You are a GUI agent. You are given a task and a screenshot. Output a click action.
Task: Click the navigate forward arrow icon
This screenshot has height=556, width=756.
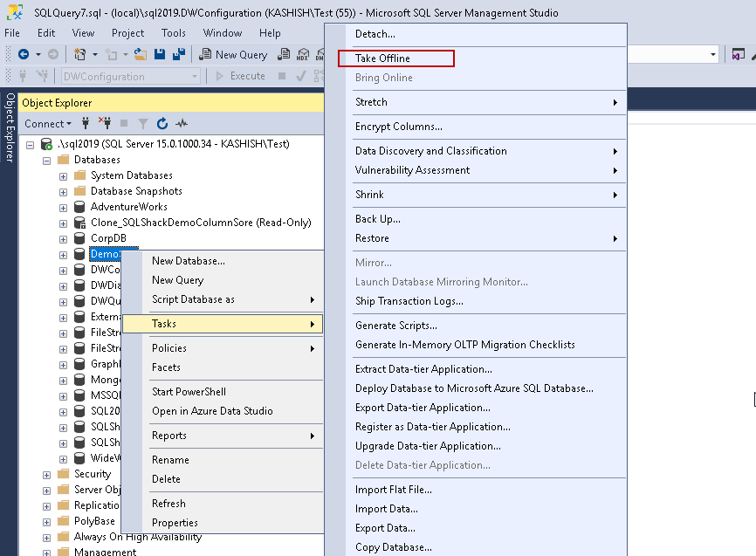(53, 54)
